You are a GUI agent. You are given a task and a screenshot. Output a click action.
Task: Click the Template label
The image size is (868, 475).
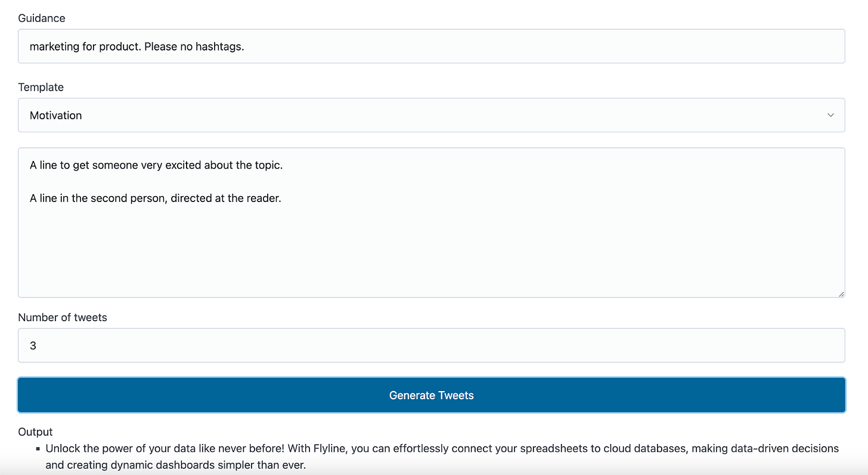41,87
